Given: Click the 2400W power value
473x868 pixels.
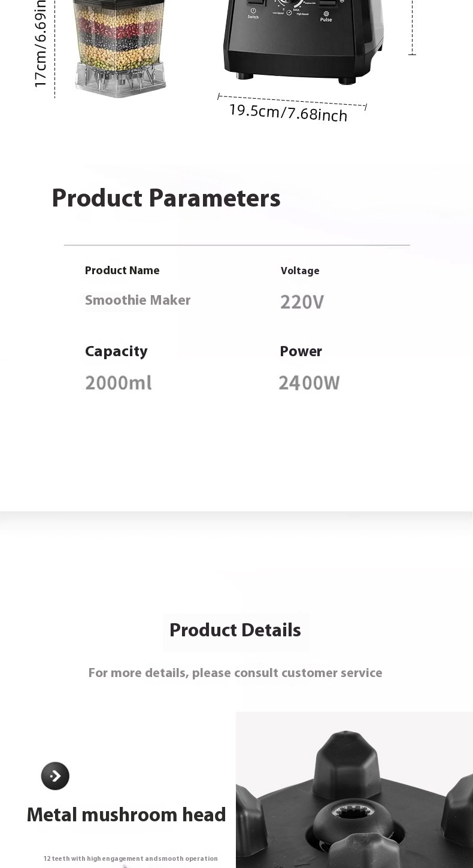Looking at the screenshot, I should click(x=309, y=383).
